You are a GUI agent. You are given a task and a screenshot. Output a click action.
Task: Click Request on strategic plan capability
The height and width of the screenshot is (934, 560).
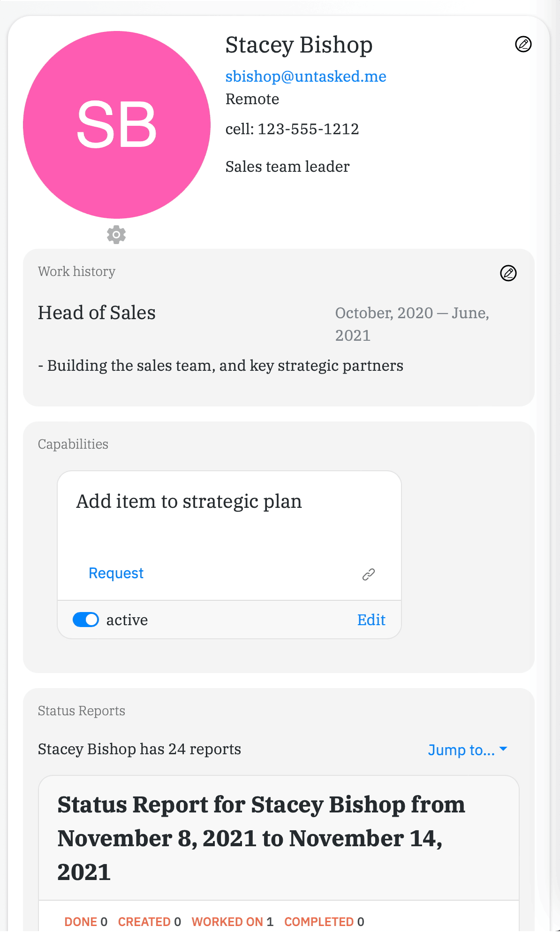[116, 573]
